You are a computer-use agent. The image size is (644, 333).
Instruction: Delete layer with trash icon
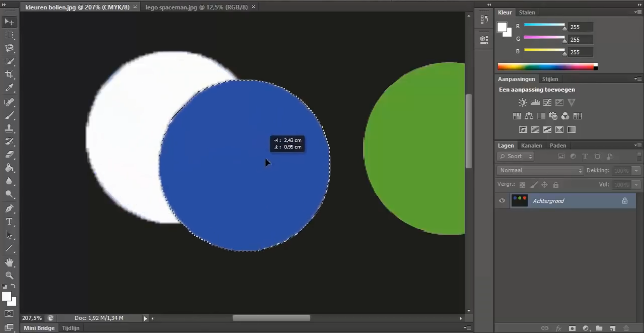626,328
